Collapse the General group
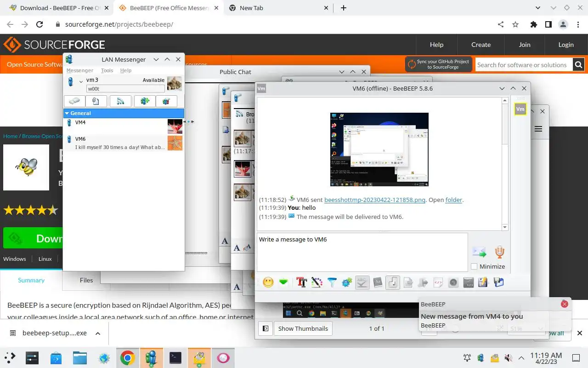Viewport: 588px width, 368px height. (x=67, y=113)
